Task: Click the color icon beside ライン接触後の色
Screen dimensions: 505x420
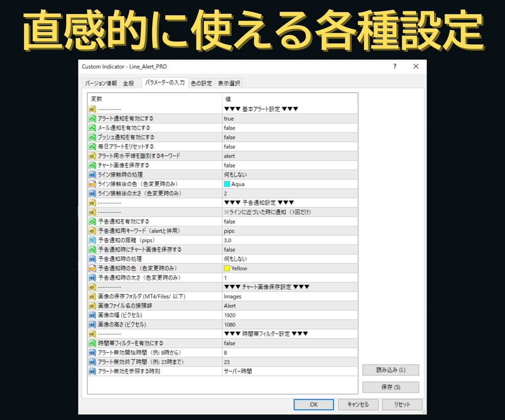Action: pyautogui.click(x=92, y=184)
